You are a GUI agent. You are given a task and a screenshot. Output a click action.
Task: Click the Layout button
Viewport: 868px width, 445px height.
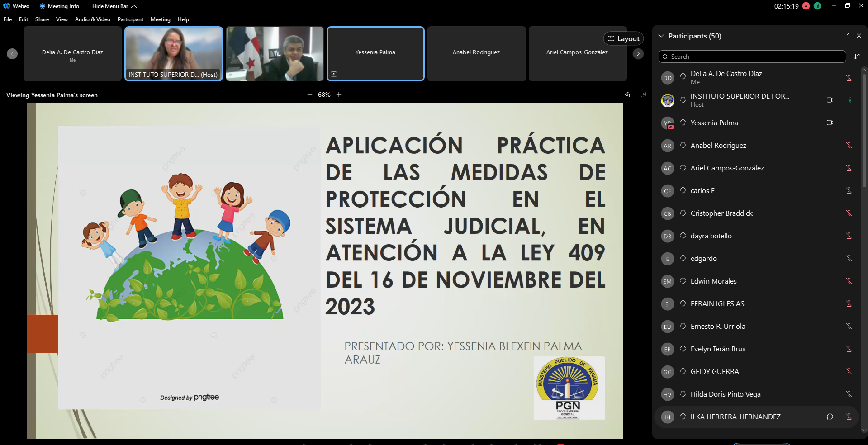click(623, 39)
